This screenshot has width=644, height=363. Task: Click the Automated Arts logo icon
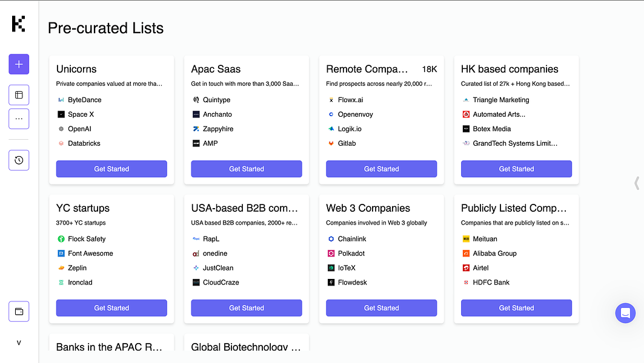(466, 114)
